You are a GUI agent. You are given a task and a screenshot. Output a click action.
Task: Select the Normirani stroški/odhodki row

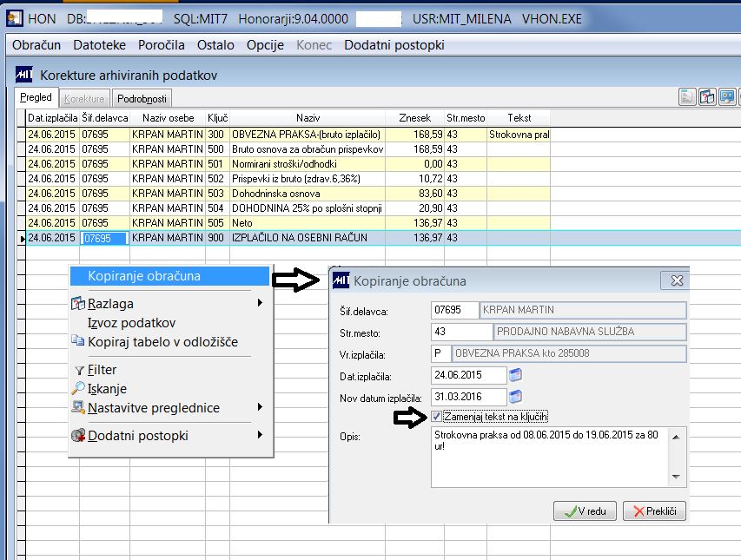(x=288, y=164)
